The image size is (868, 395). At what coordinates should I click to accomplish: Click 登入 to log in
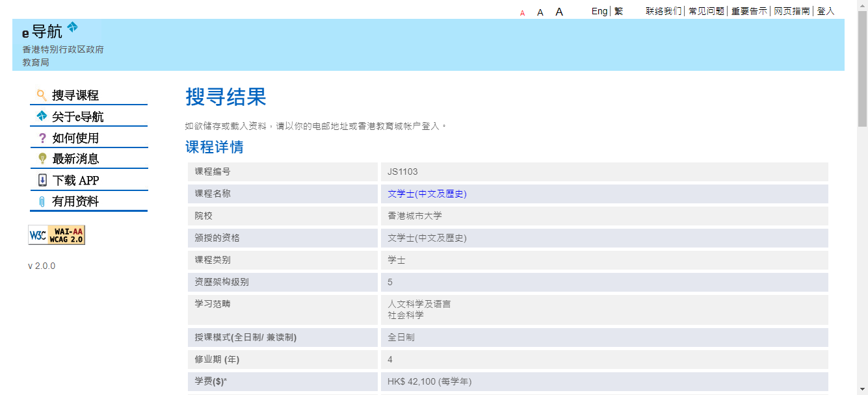coord(826,11)
